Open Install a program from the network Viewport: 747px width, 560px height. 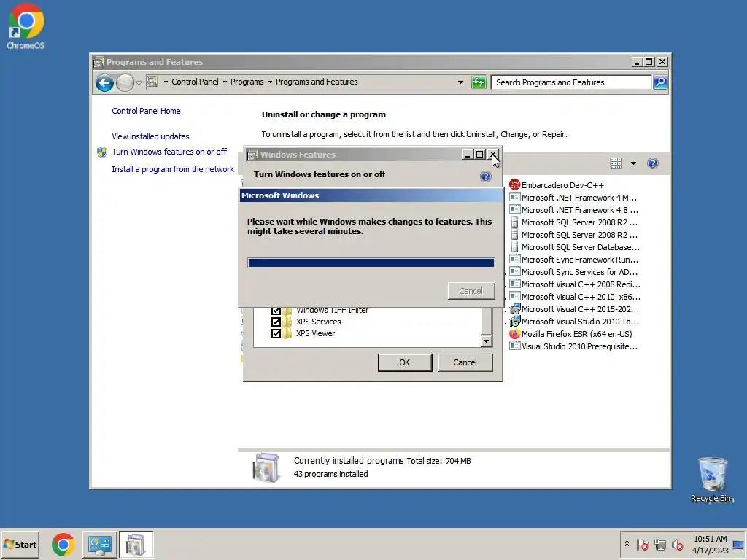(173, 169)
